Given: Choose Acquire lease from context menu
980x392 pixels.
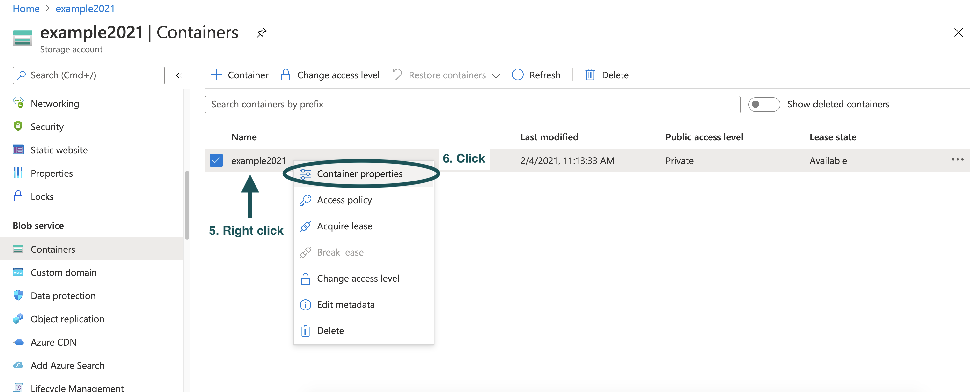Looking at the screenshot, I should coord(364,226).
